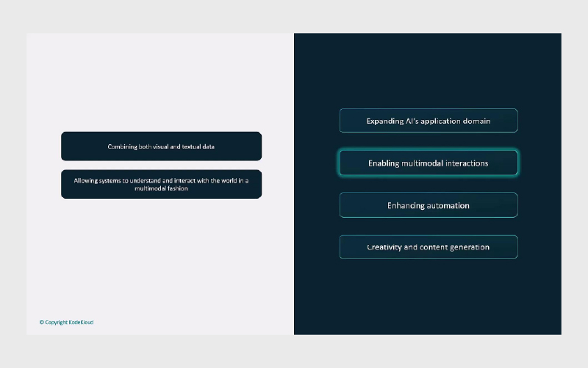The image size is (588, 368).
Task: Click the words 'application domain' in the top box
Action: 454,121
